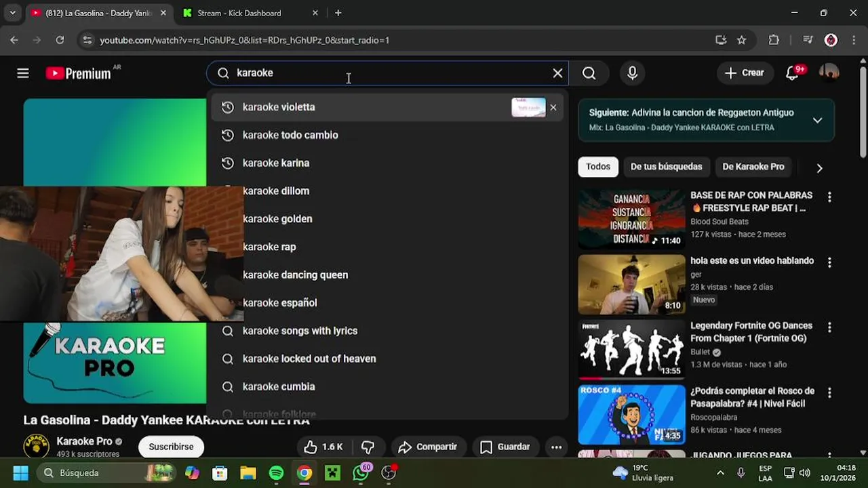Open Legendary Fortnite OG Dances video title
Screen dimensions: 868x488
point(751,332)
